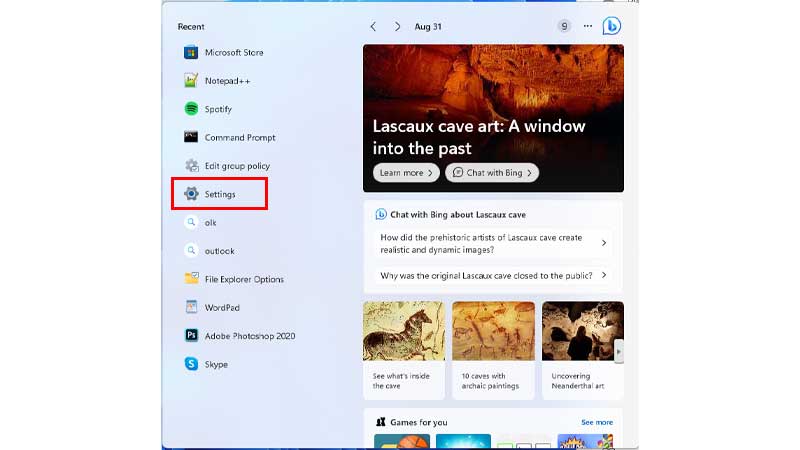Go to next day with right arrow
Screen dimensions: 800x450
click(x=397, y=27)
